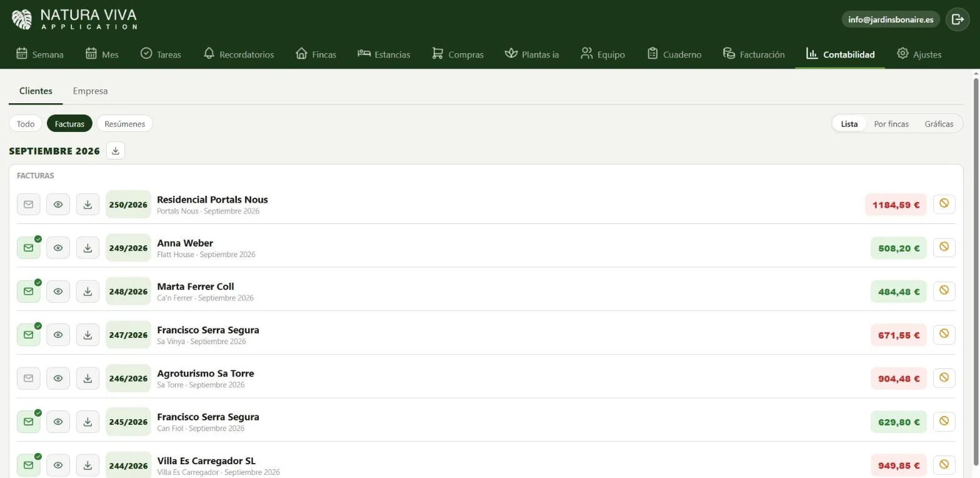Download invoice 244/2026 Villa Es Carregador
This screenshot has height=478, width=980.
tap(87, 465)
